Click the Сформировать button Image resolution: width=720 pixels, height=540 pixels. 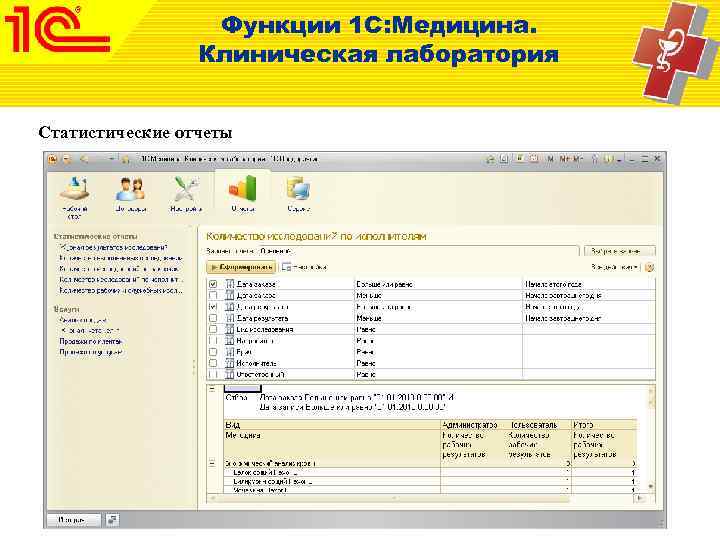coord(242,267)
